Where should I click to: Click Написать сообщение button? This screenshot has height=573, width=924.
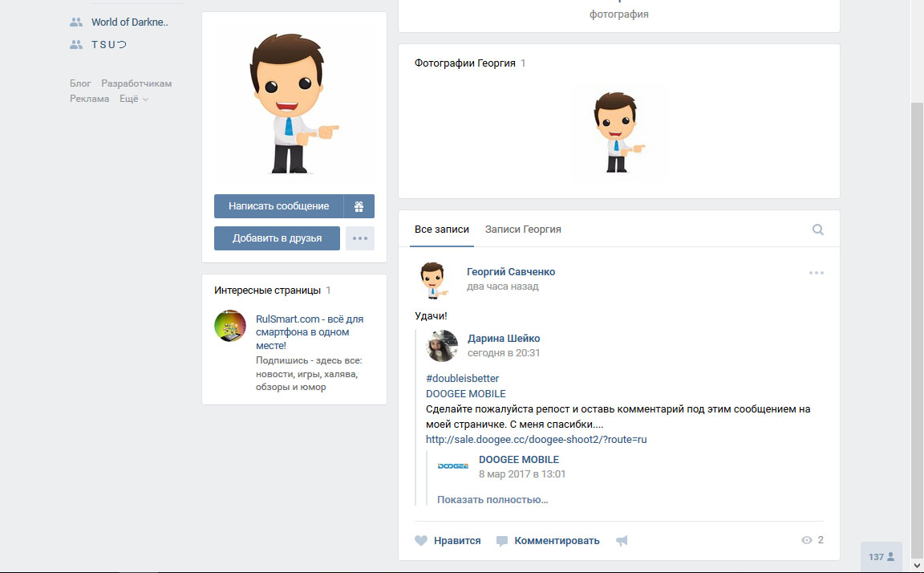[279, 206]
